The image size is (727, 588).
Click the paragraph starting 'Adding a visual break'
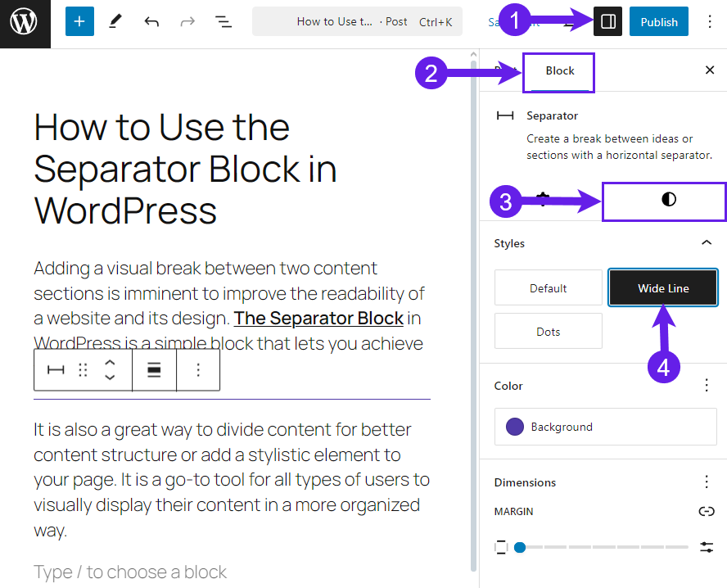pos(229,305)
